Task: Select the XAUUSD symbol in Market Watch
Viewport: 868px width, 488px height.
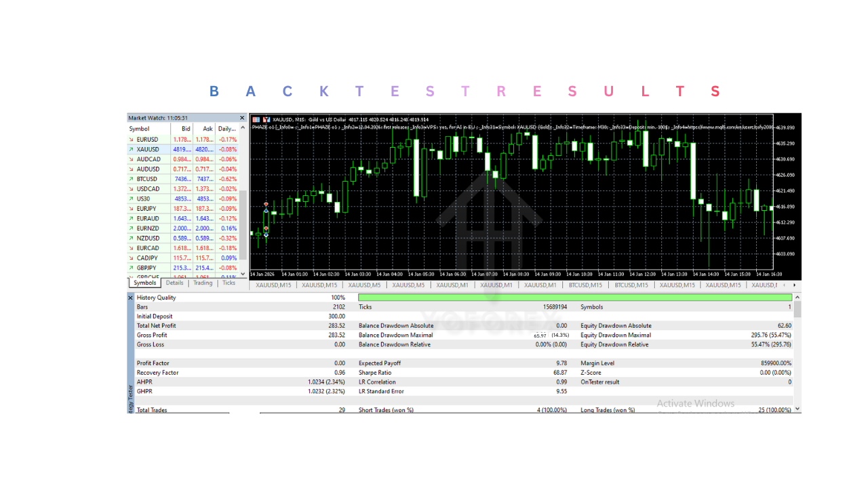Action: [148, 149]
